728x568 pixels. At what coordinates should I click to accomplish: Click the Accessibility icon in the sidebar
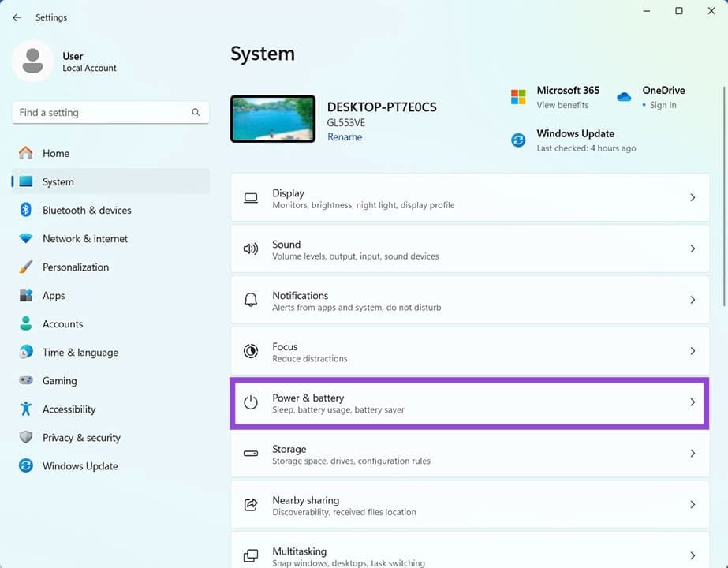(x=26, y=409)
